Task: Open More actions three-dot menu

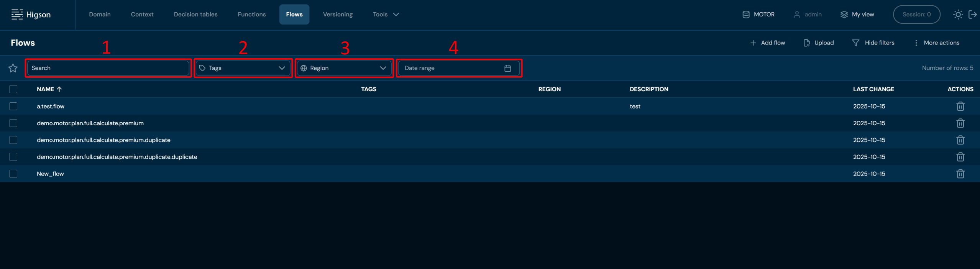Action: point(916,43)
